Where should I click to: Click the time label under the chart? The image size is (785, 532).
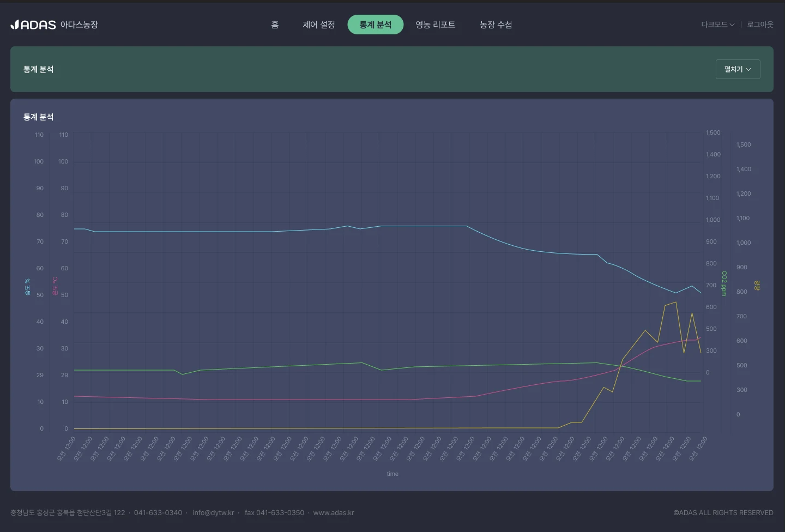point(392,474)
